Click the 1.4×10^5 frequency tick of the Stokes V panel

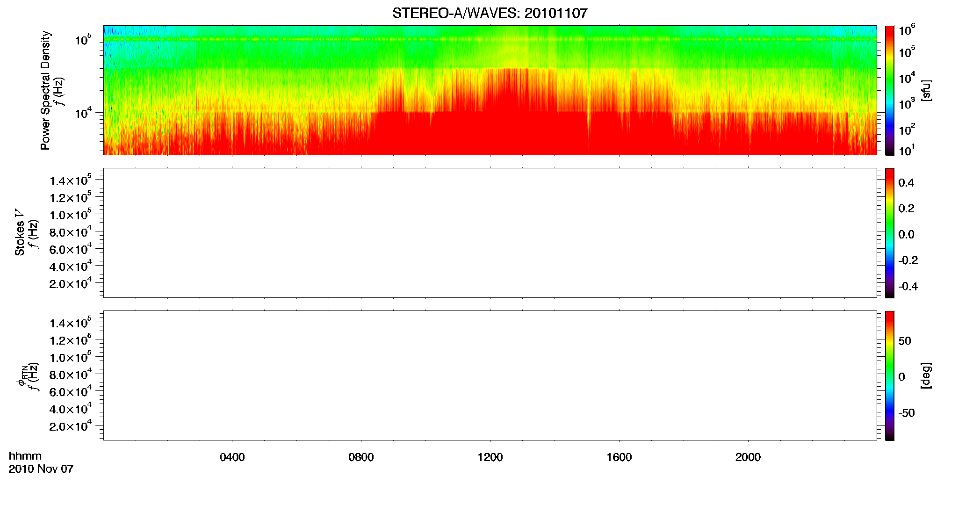pyautogui.click(x=71, y=180)
